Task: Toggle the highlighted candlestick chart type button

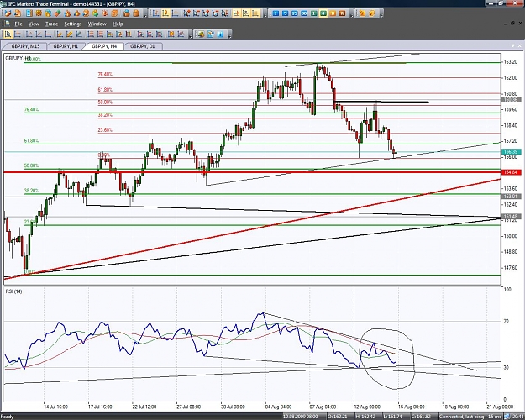Action: click(x=165, y=13)
